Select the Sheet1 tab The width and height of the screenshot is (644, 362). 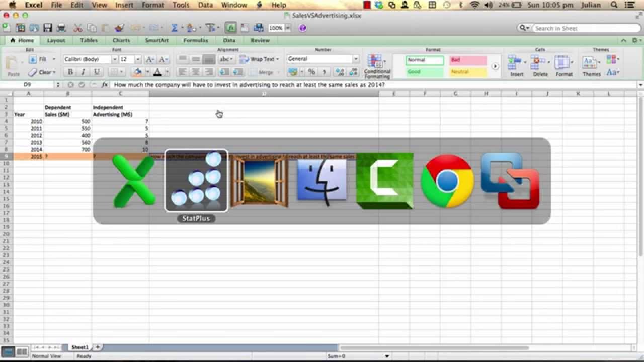coord(80,347)
